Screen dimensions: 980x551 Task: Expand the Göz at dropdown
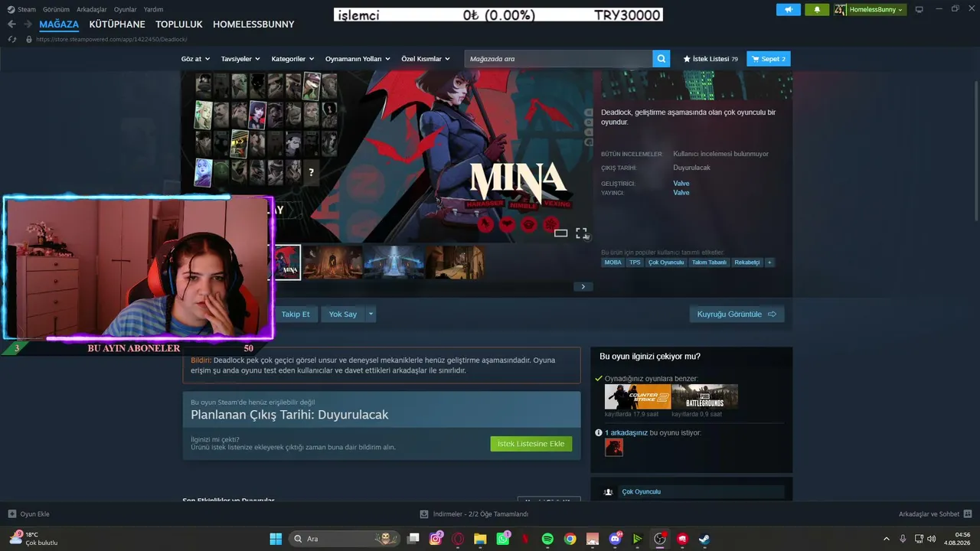click(x=194, y=59)
